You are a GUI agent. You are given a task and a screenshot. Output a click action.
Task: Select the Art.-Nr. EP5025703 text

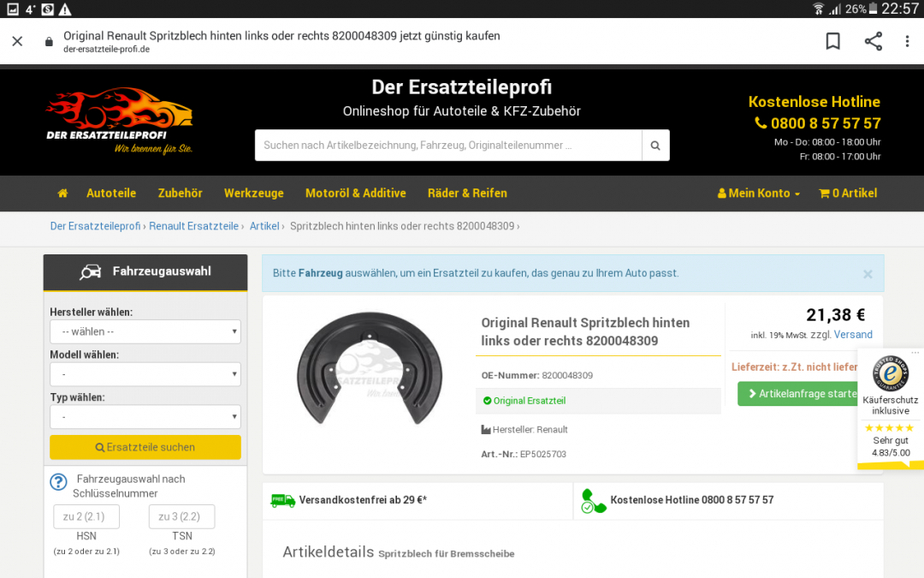pos(524,454)
